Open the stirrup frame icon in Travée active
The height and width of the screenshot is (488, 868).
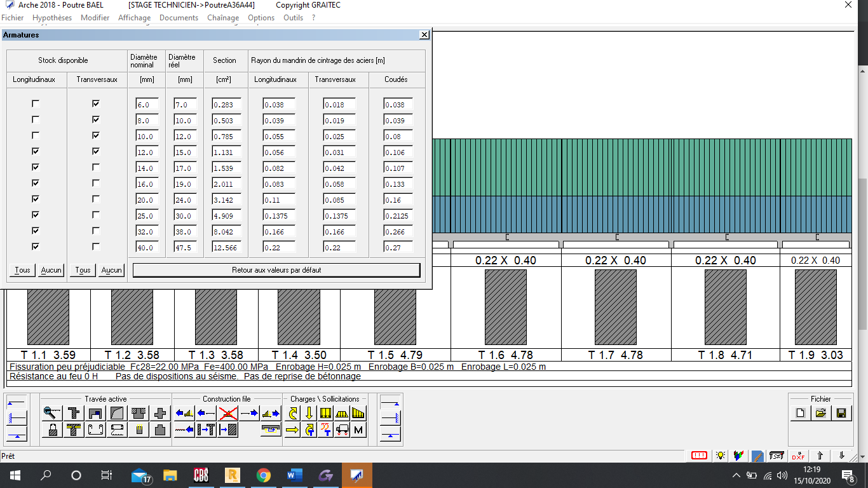[95, 430]
